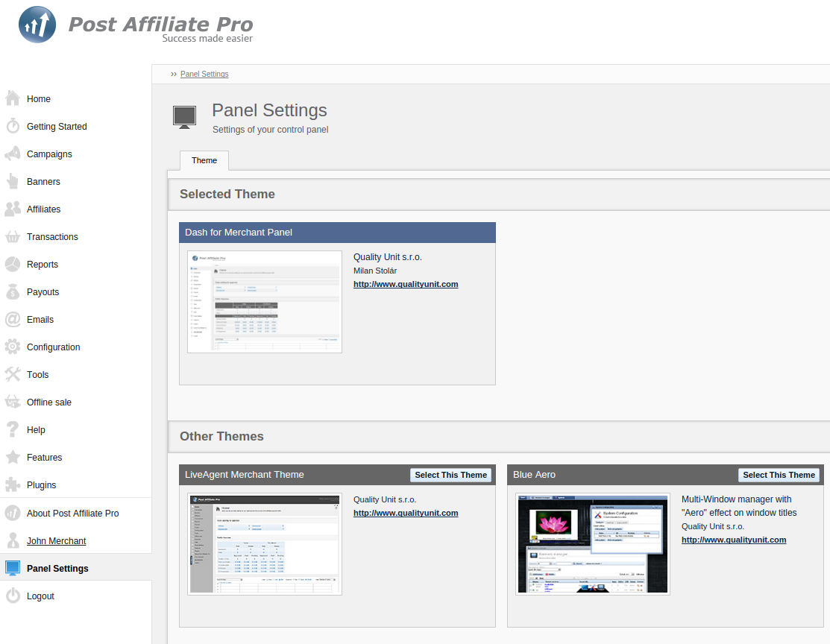Open qualityunit.com link under LiveAgent theme
Viewport: 830px width, 644px height.
point(406,513)
